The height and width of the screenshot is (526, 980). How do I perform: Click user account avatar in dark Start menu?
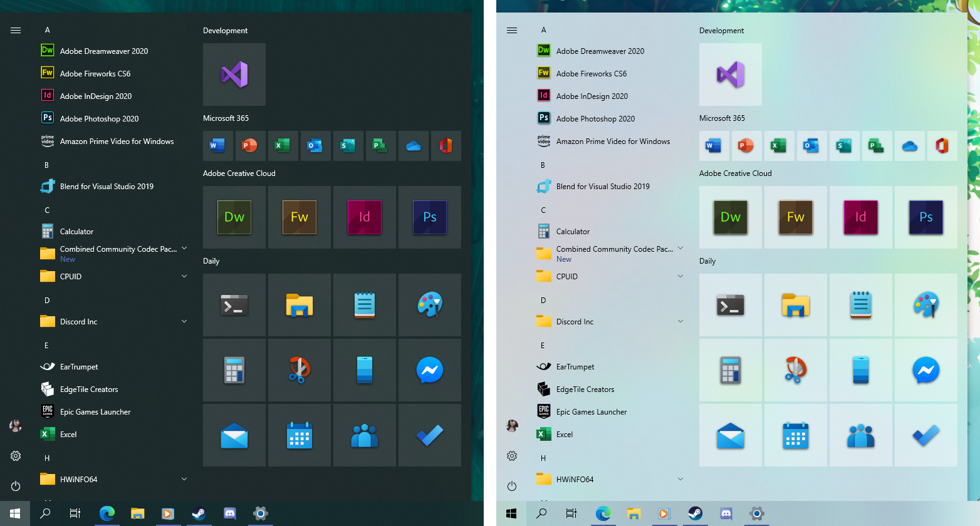point(16,426)
